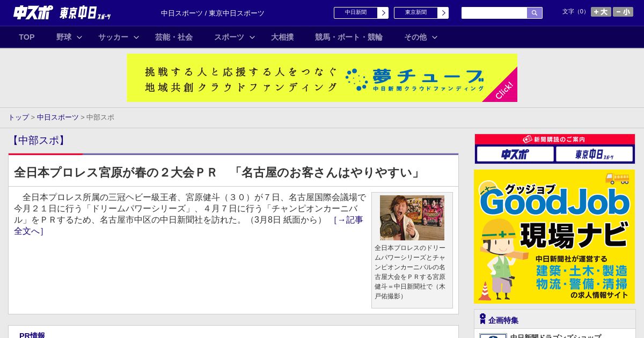
Task: Increase text size with the 大 button
Action: click(x=601, y=12)
